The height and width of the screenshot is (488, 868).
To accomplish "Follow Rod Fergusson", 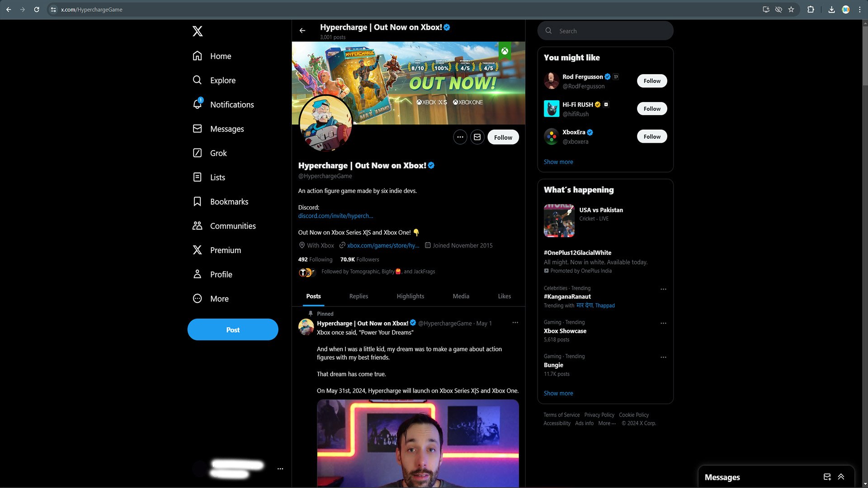I will (x=652, y=81).
